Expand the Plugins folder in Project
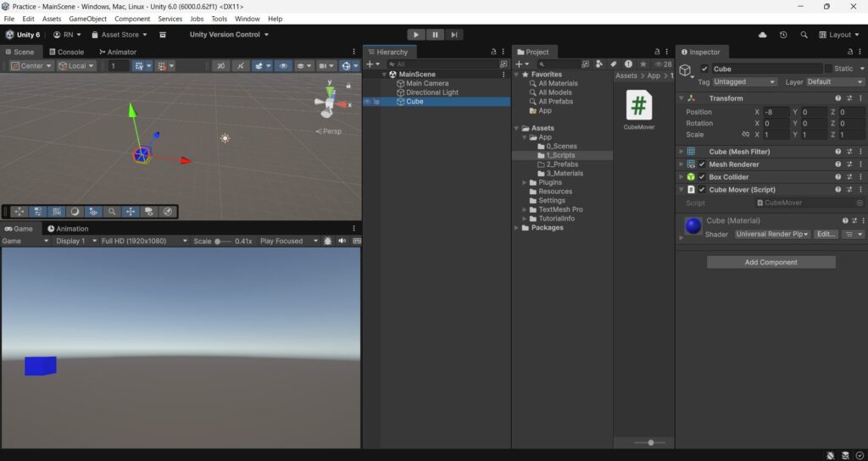Image resolution: width=868 pixels, height=461 pixels. 524,182
